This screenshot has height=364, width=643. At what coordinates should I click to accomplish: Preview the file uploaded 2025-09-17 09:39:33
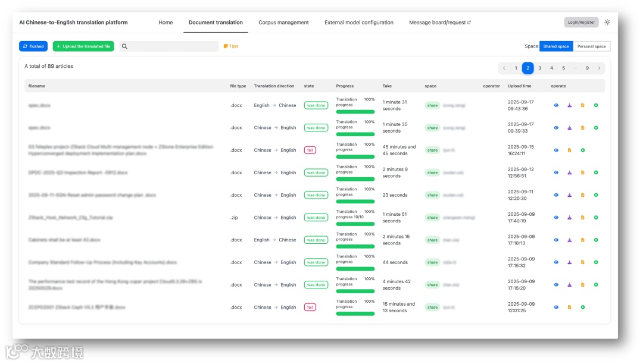556,128
